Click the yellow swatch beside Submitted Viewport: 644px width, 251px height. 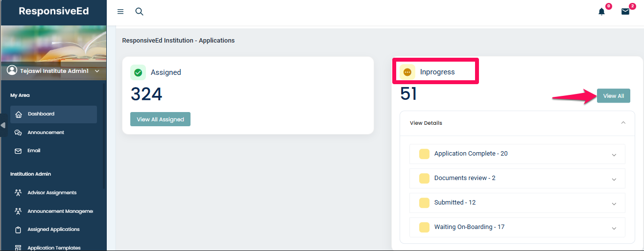(424, 203)
